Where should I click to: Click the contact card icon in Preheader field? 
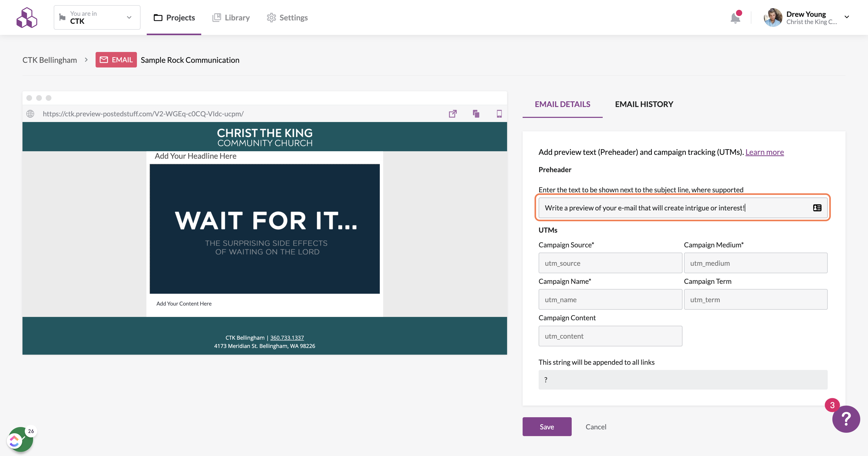point(817,208)
